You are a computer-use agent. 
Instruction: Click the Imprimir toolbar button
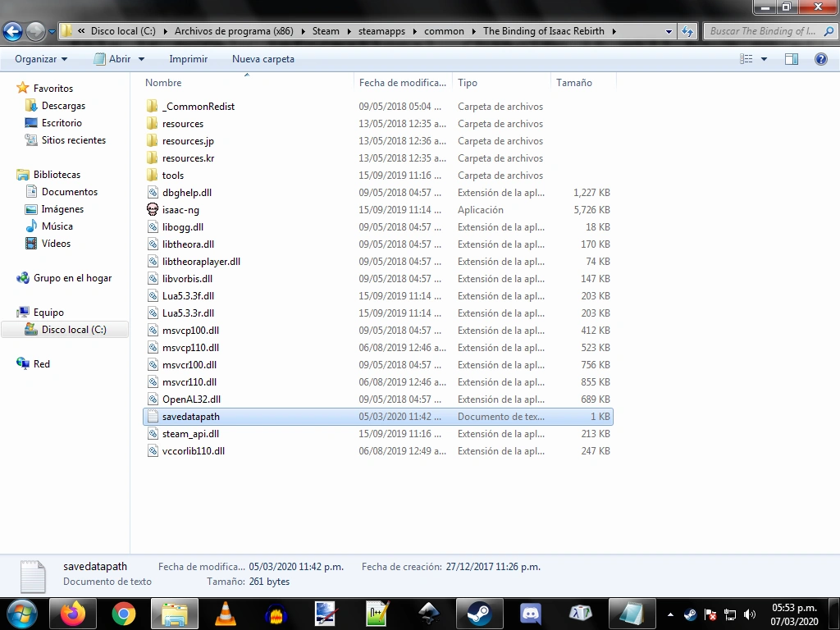point(188,59)
